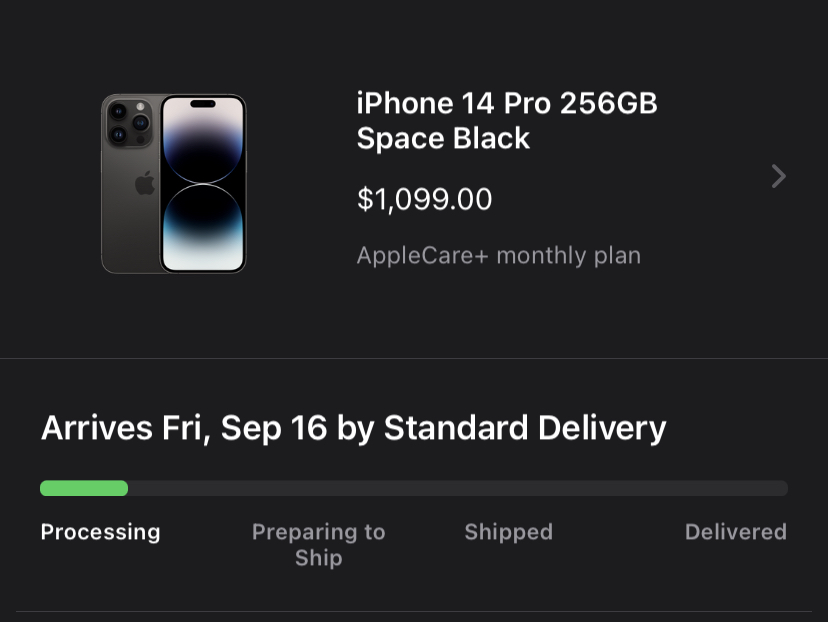Click the $1,099.00 price
The height and width of the screenshot is (622, 828).
coord(424,199)
